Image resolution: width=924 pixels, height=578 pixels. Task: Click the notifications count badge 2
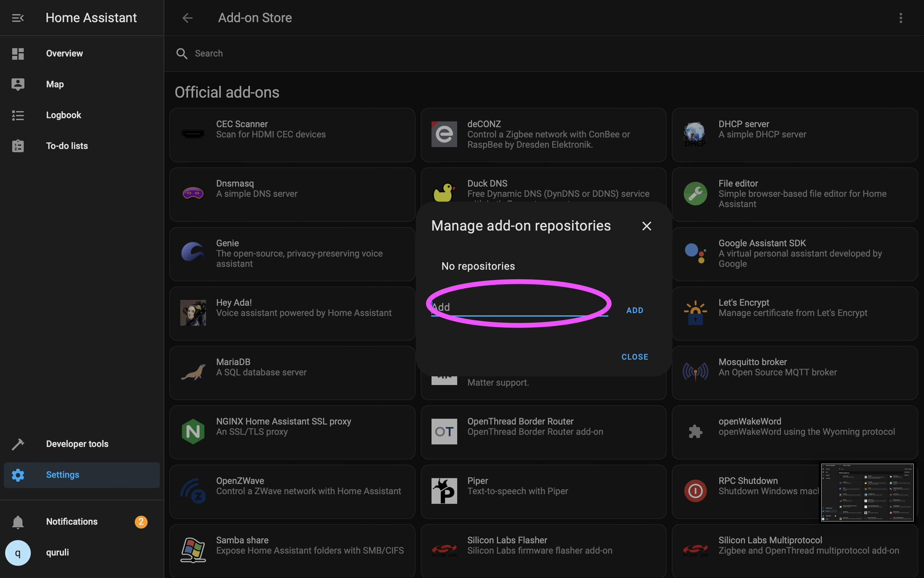click(x=141, y=522)
